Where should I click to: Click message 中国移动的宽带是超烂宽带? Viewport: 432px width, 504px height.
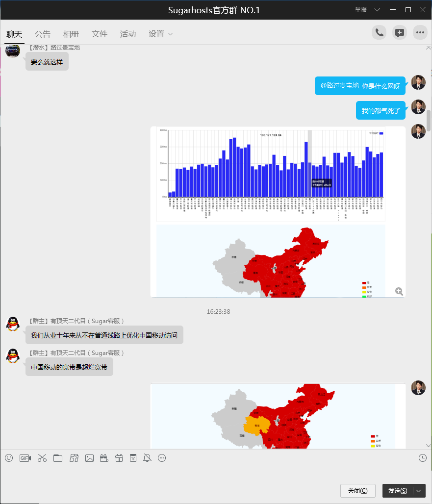[x=69, y=367]
